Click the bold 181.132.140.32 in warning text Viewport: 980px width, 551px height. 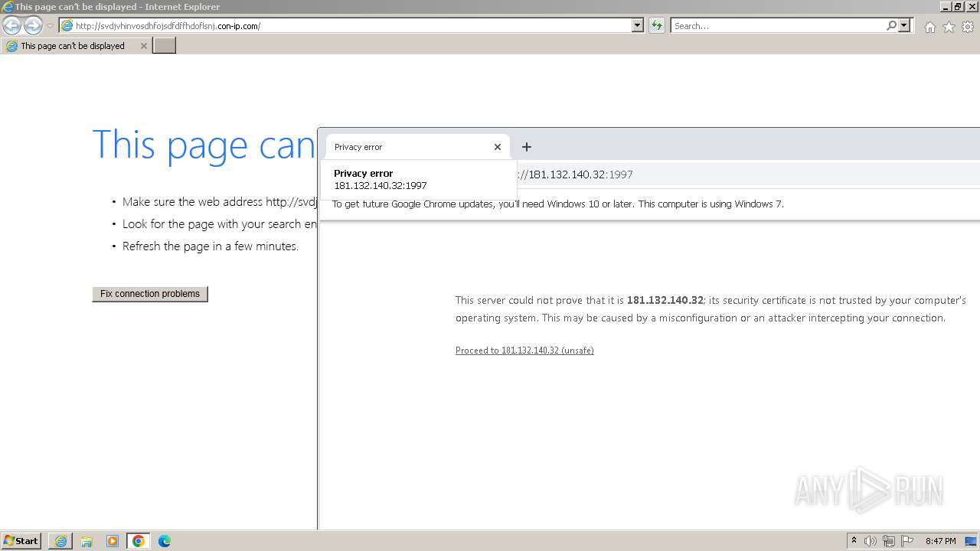pos(665,301)
